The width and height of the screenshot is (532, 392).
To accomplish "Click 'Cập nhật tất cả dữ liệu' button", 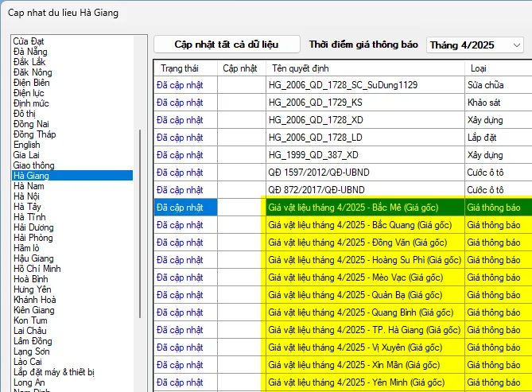I will 227,45.
